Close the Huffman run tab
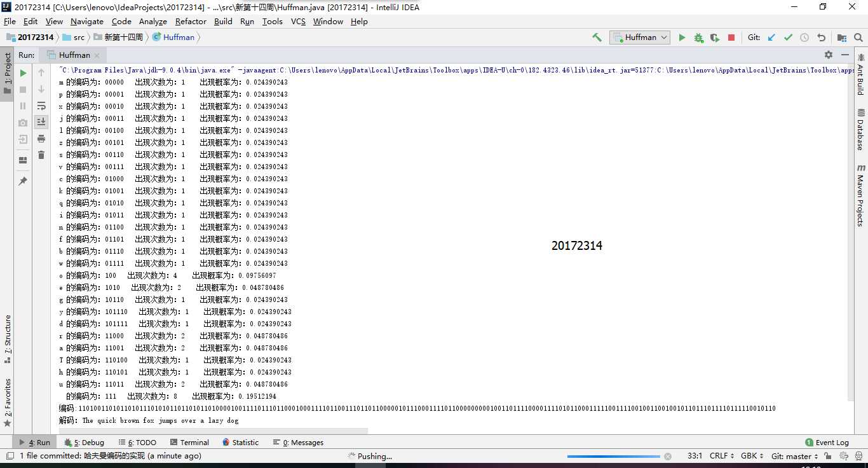 (97, 55)
